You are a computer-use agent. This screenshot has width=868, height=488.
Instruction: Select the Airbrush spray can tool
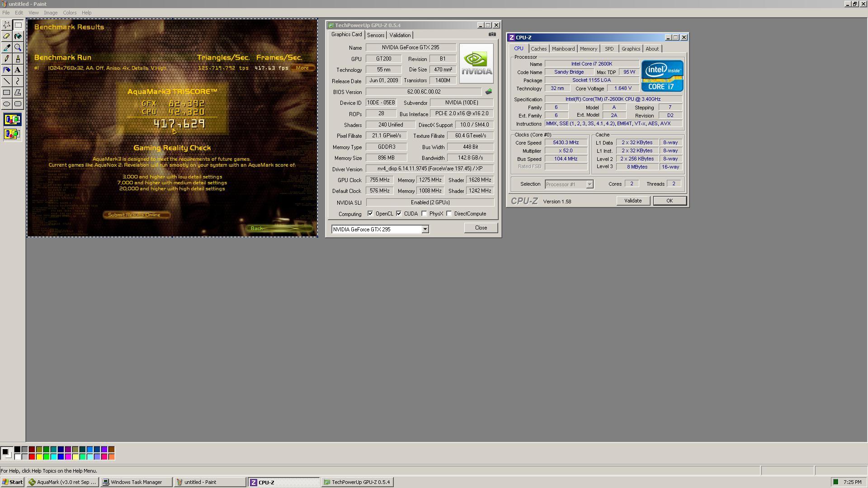tap(7, 70)
